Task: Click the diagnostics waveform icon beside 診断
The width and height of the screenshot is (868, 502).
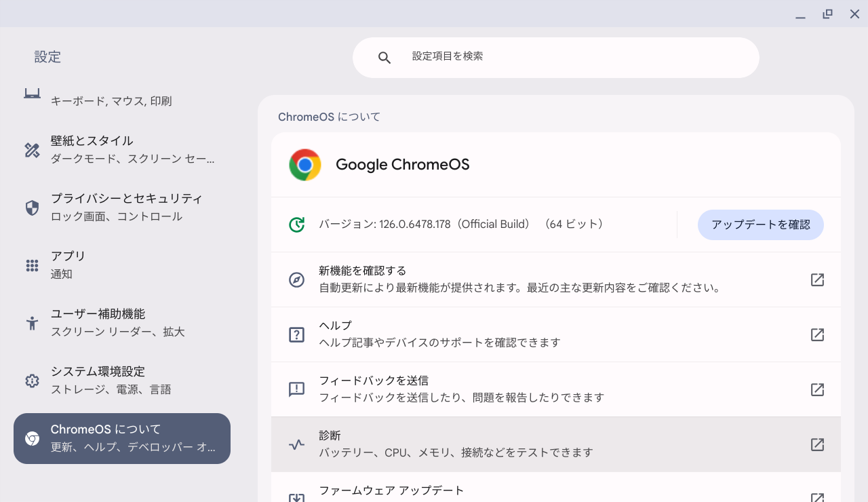Action: pyautogui.click(x=296, y=444)
